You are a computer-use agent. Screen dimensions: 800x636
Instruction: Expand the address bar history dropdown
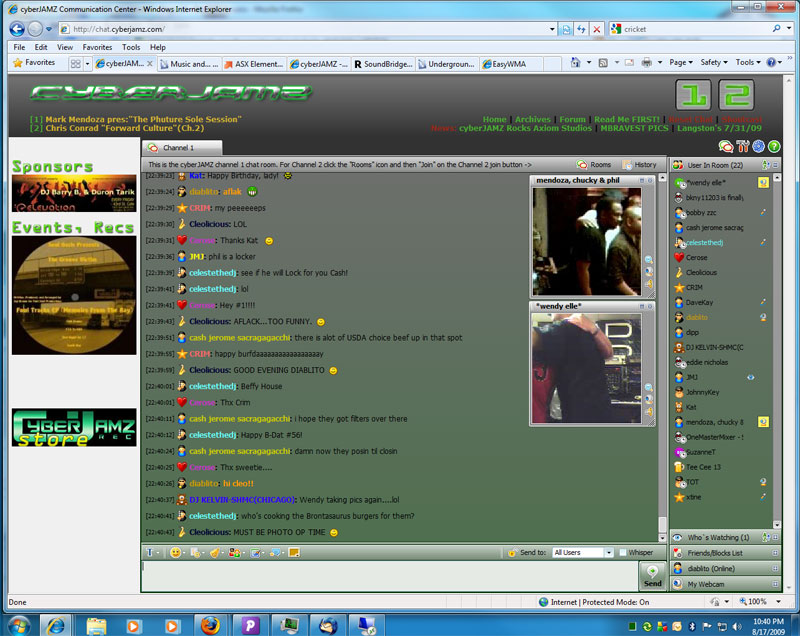(552, 29)
